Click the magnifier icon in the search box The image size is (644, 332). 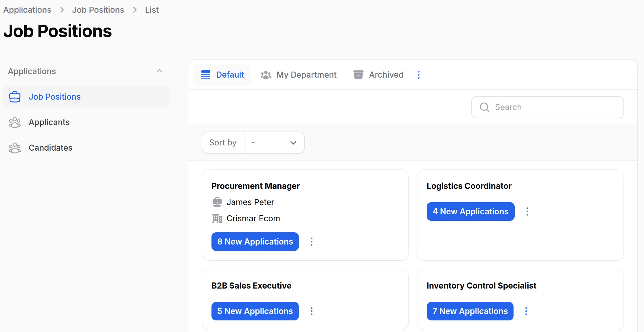point(484,107)
